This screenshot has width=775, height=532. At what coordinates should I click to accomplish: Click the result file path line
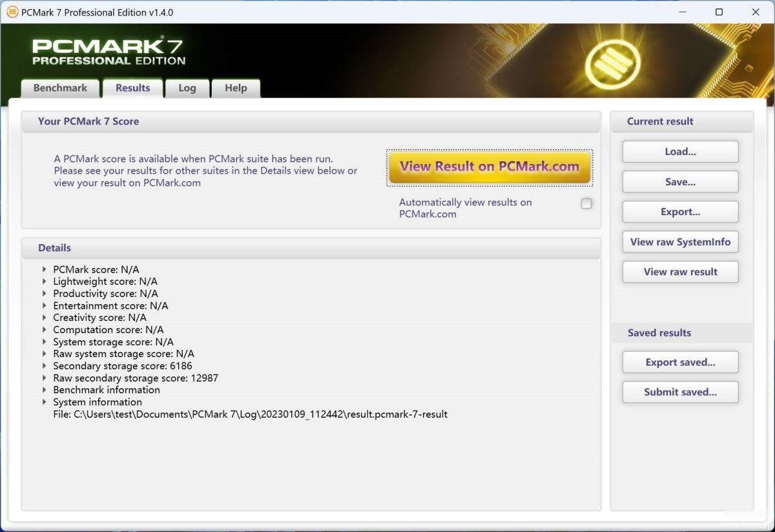click(x=250, y=414)
